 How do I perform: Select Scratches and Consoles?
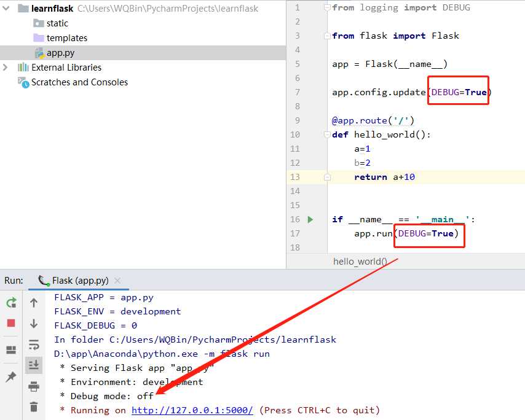pos(80,82)
